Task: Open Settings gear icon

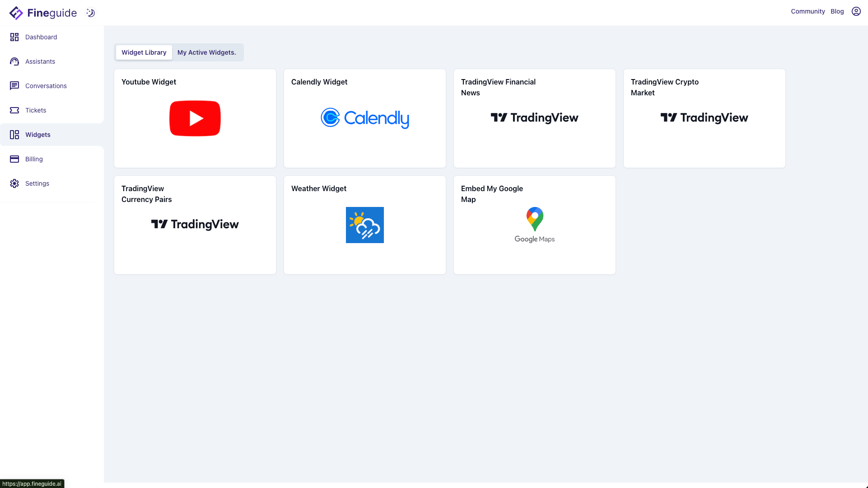Action: [x=14, y=183]
